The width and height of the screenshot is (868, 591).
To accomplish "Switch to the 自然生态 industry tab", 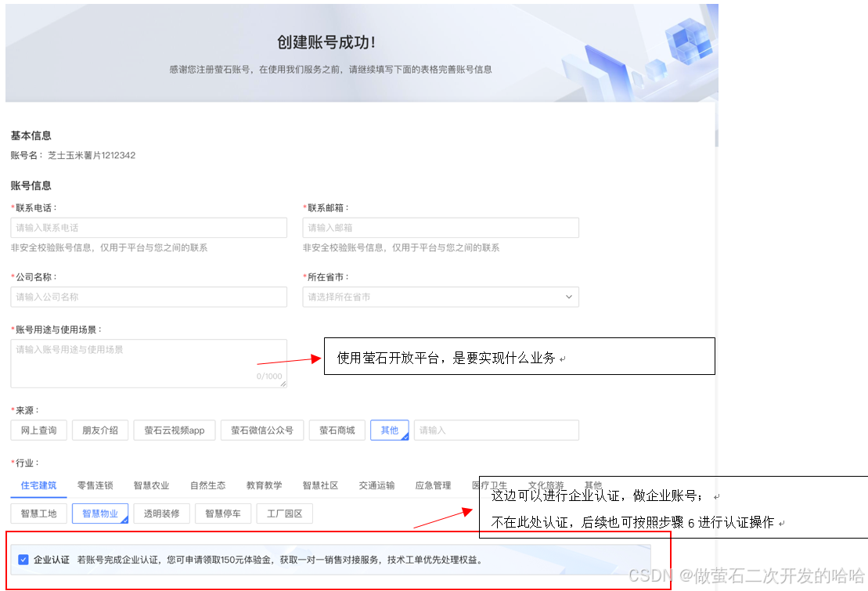I will 207,485.
